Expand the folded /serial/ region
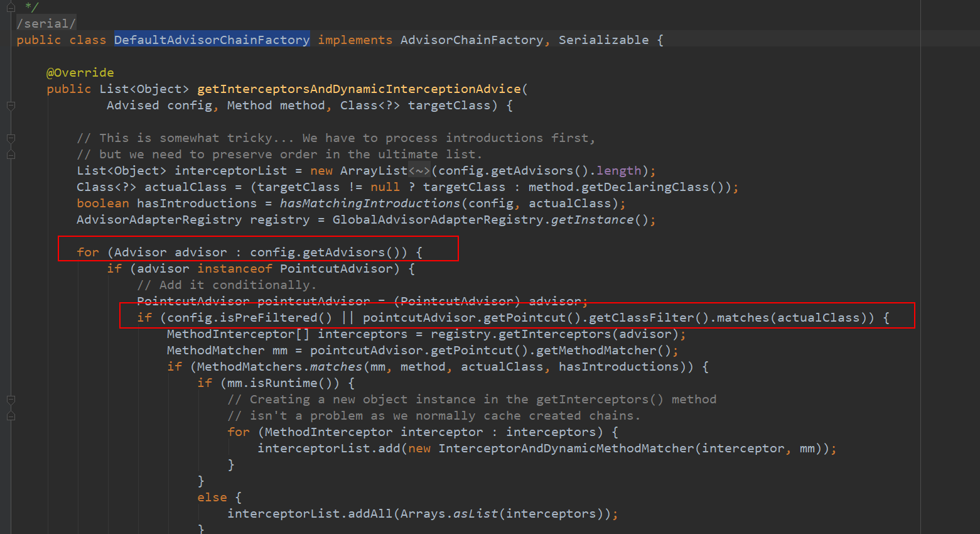 tap(46, 23)
